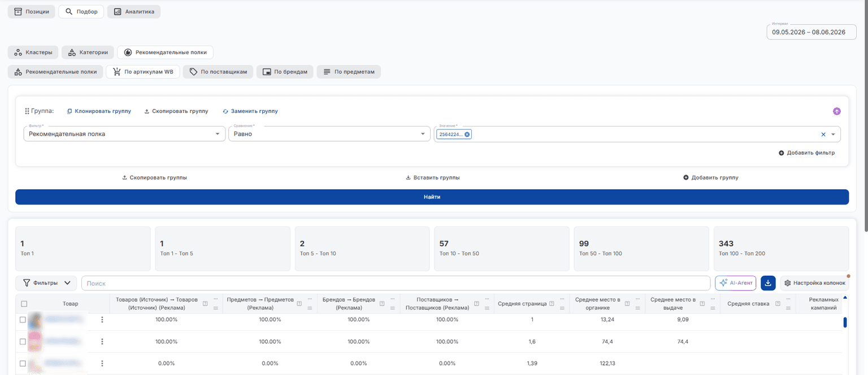The image size is (868, 375).
Task: Focus the Поиск search field
Action: tap(396, 283)
